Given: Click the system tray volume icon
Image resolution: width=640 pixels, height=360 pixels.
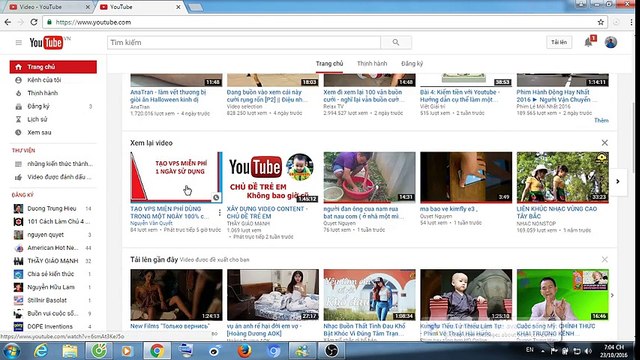Looking at the screenshot, I should 588,351.
